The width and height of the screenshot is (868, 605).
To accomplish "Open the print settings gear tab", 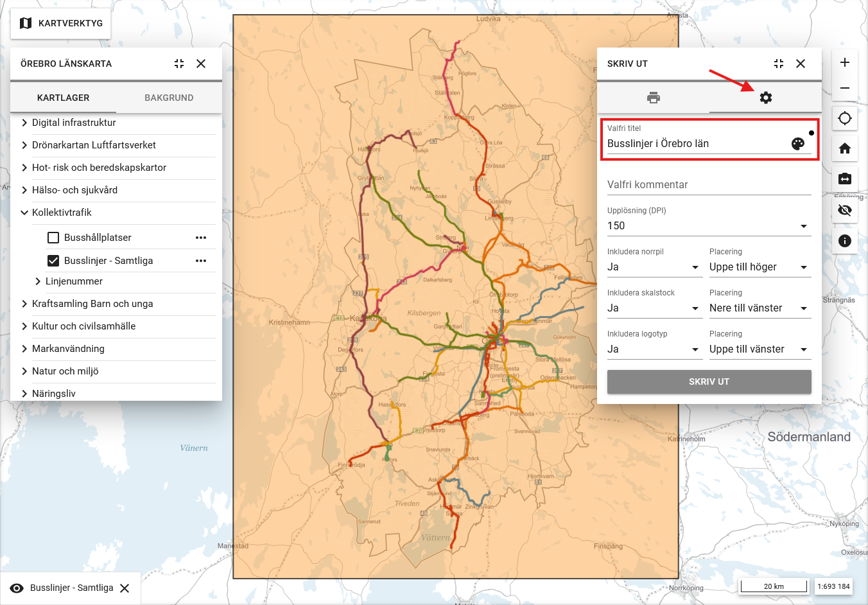I will click(x=765, y=98).
